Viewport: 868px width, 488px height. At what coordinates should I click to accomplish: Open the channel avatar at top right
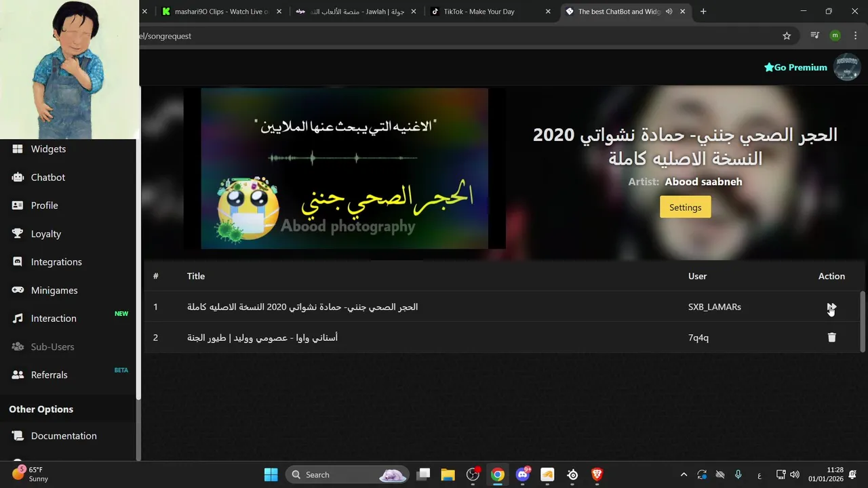point(846,67)
